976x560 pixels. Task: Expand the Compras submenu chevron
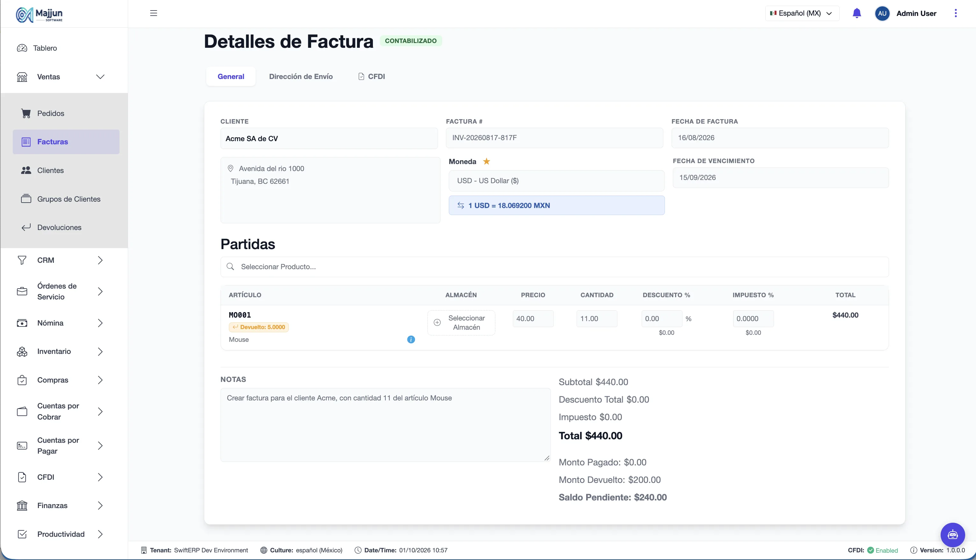100,380
